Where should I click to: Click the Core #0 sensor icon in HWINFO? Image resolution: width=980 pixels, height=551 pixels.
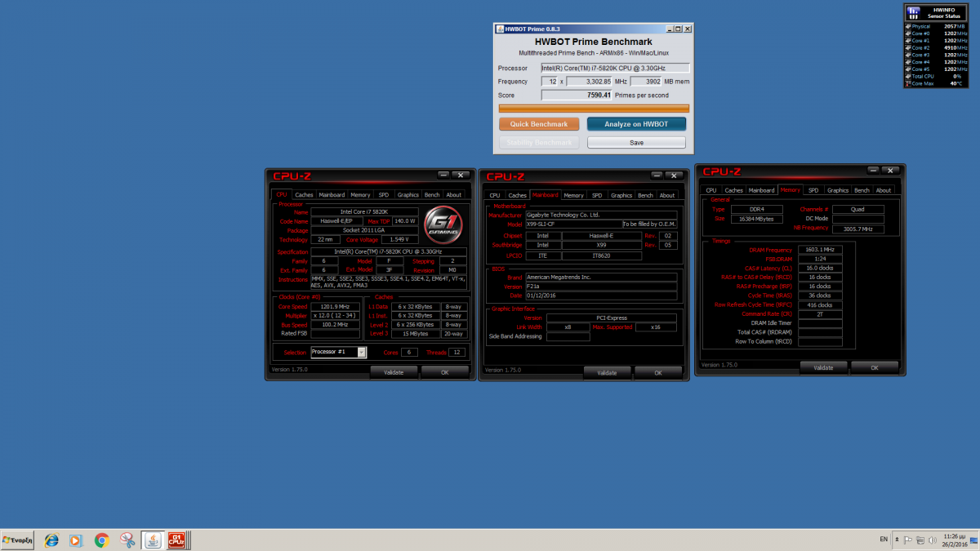pyautogui.click(x=908, y=33)
